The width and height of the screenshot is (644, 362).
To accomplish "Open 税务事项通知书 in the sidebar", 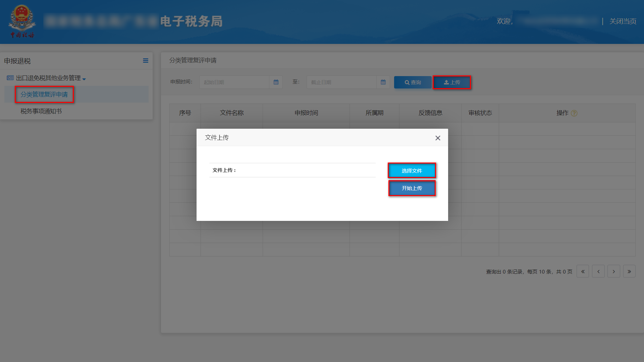I will pyautogui.click(x=41, y=111).
